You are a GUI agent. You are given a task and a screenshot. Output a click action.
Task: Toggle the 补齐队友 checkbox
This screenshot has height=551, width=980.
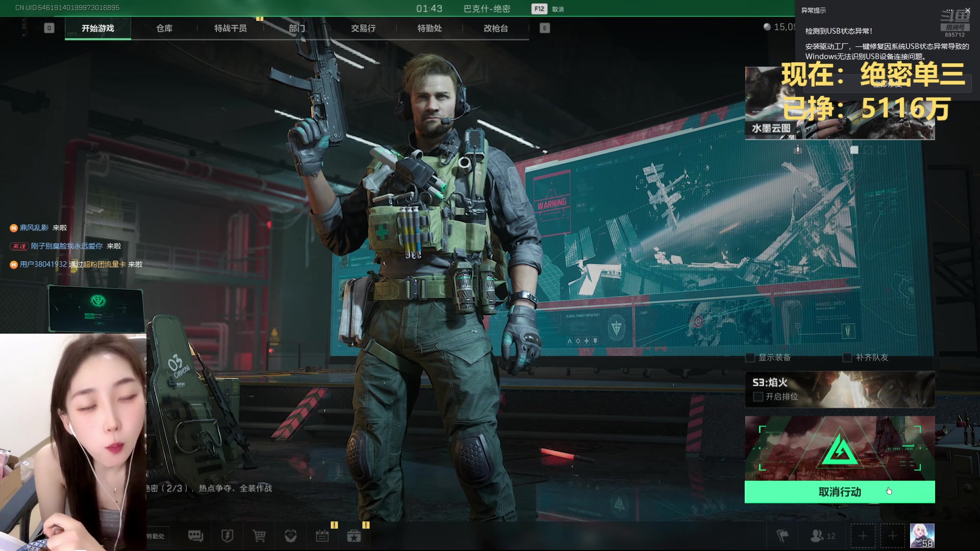(x=847, y=358)
